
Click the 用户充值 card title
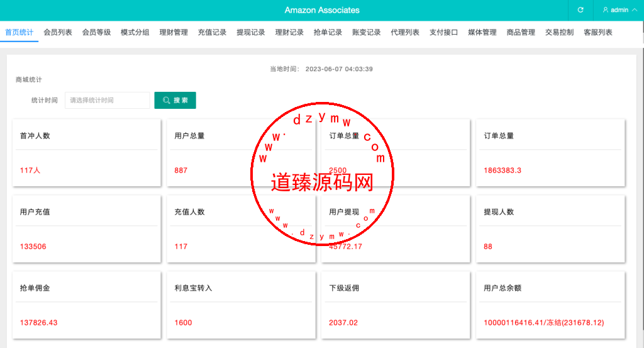(x=35, y=212)
